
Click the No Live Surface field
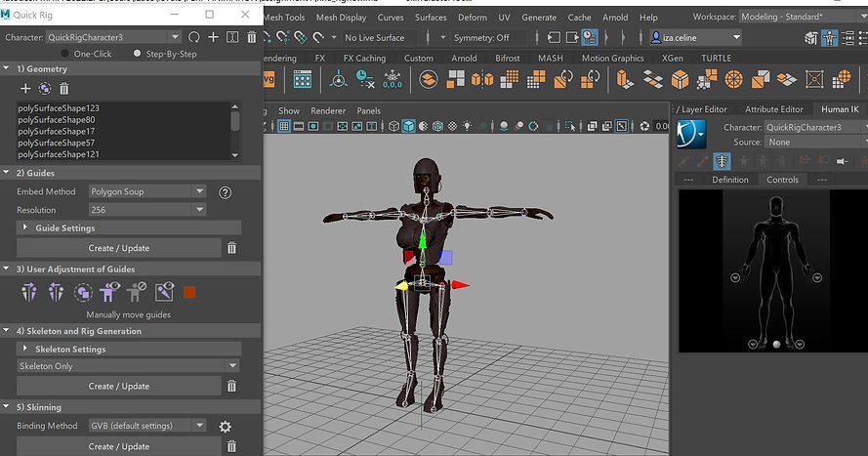pos(374,38)
